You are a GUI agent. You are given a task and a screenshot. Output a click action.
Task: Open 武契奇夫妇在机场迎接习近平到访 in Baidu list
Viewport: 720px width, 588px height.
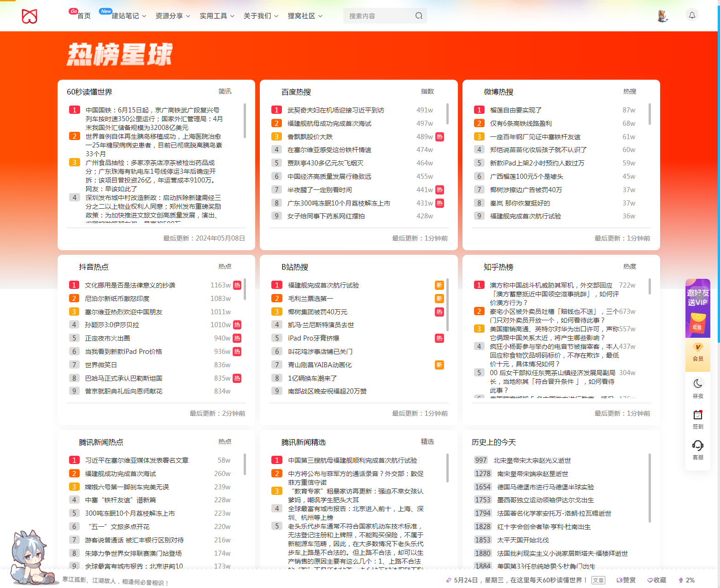[x=336, y=110]
